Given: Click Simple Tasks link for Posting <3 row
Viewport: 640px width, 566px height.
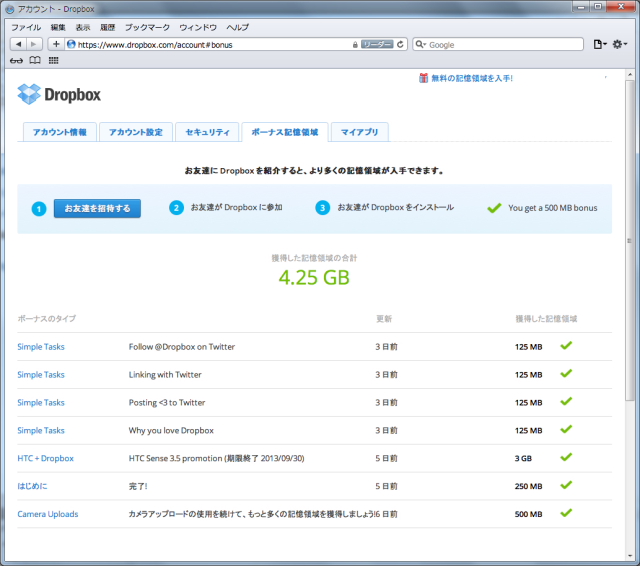Looking at the screenshot, I should (41, 402).
